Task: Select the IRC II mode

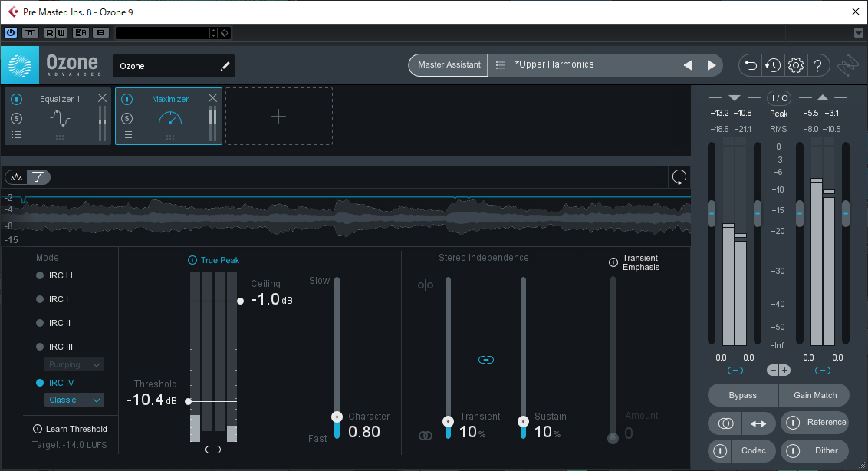Action: tap(53, 323)
